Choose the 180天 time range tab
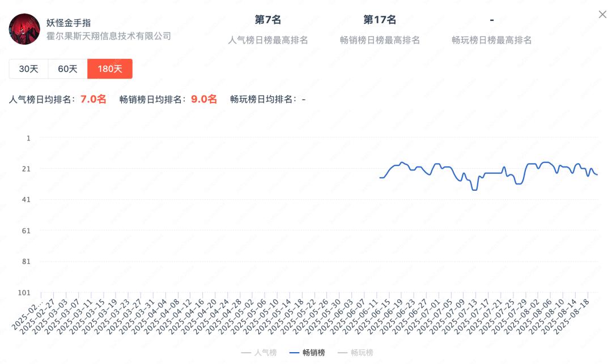Viewport: 612px width, 364px height. 110,69
